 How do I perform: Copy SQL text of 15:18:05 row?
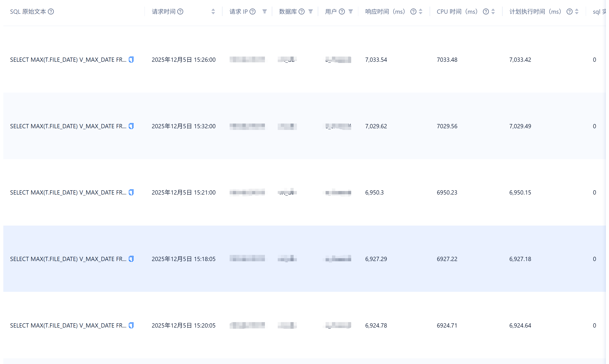pos(131,259)
